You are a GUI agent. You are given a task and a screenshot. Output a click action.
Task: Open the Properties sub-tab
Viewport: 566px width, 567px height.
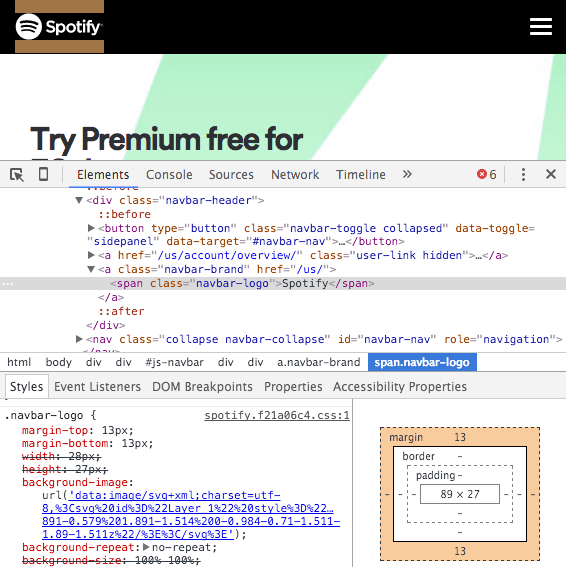[293, 387]
